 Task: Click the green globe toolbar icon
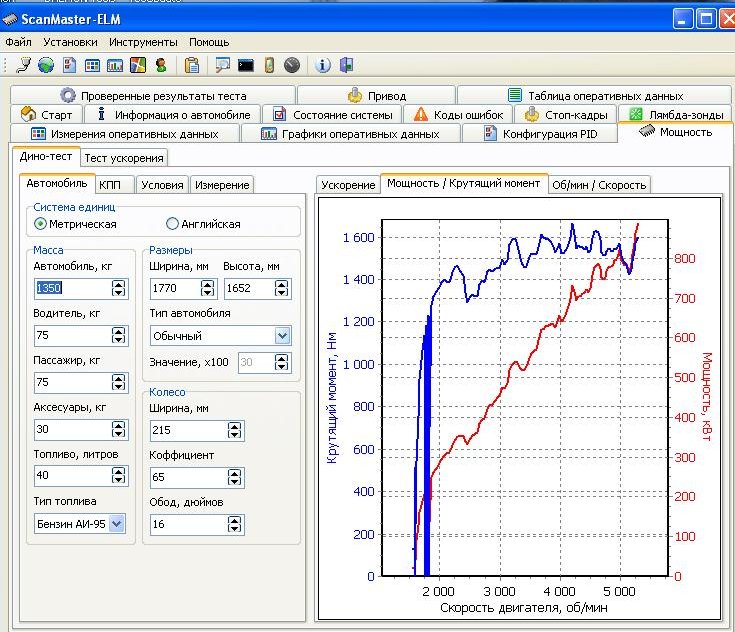(46, 65)
